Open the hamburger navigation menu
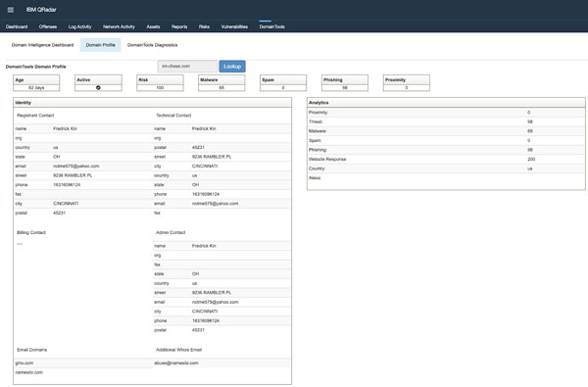588x387 pixels. [11, 10]
